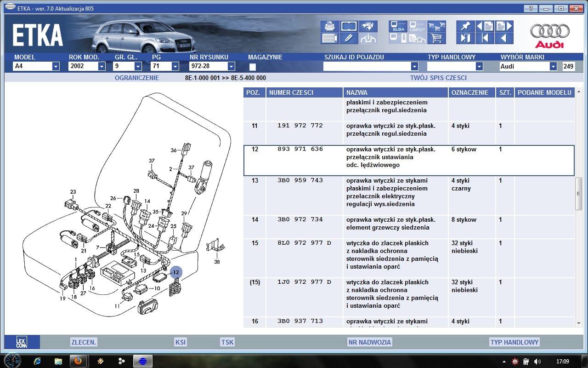
Task: Click the full-screen frame toolbar icon
Action: 349,26
